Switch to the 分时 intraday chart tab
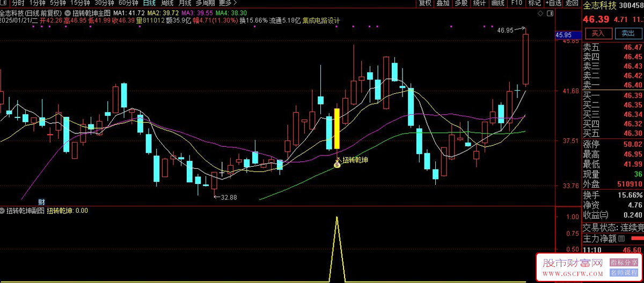 18,3
